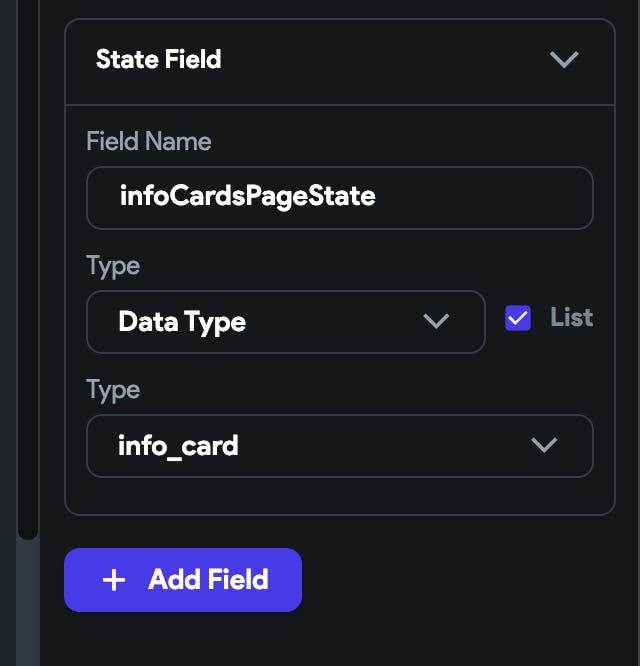Open the info_card type dropdown
Screen dimensions: 640x666
tap(340, 446)
